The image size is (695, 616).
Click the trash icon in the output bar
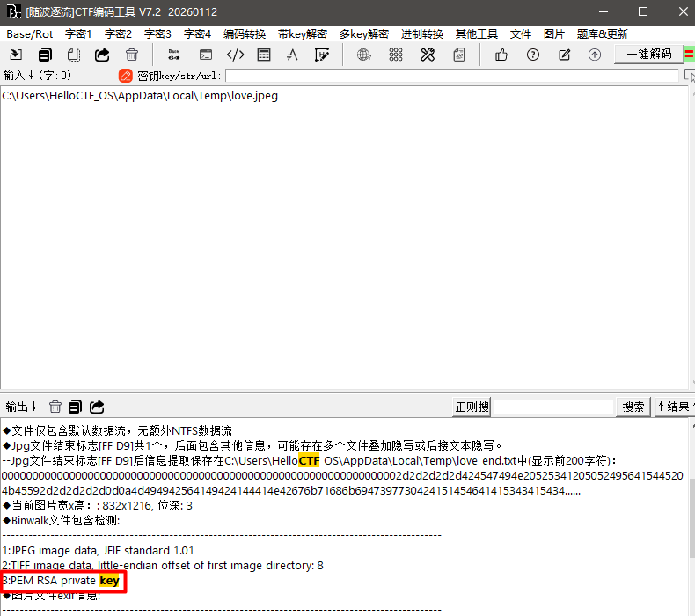[x=55, y=407]
